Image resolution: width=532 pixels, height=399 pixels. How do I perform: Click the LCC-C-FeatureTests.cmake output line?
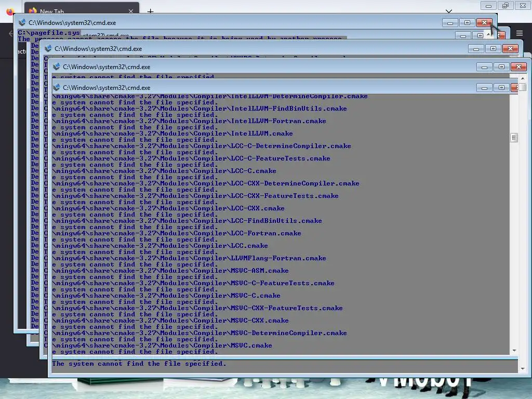(191, 158)
